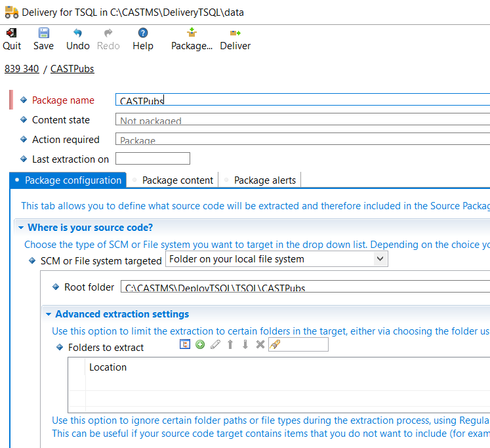Remove folder using the X icon
This screenshot has height=448, width=490.
[260, 344]
